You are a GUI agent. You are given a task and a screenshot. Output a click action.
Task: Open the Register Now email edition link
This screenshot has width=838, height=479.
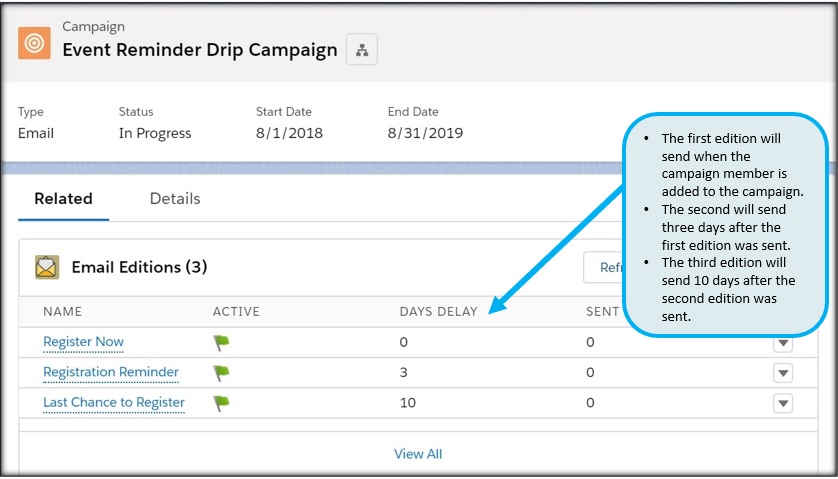[83, 342]
